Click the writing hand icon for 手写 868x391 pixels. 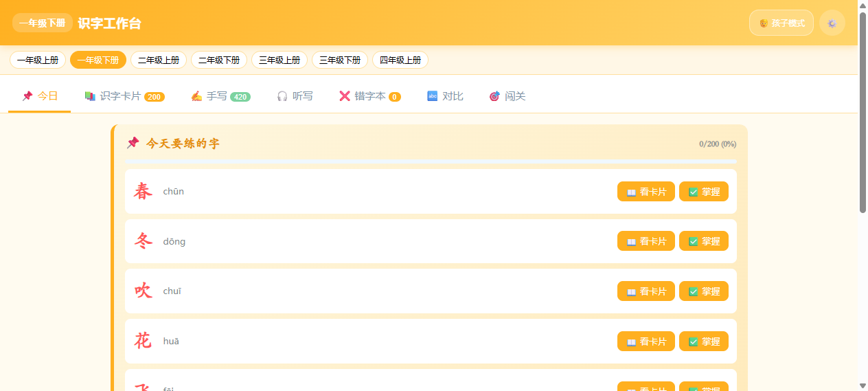click(196, 96)
